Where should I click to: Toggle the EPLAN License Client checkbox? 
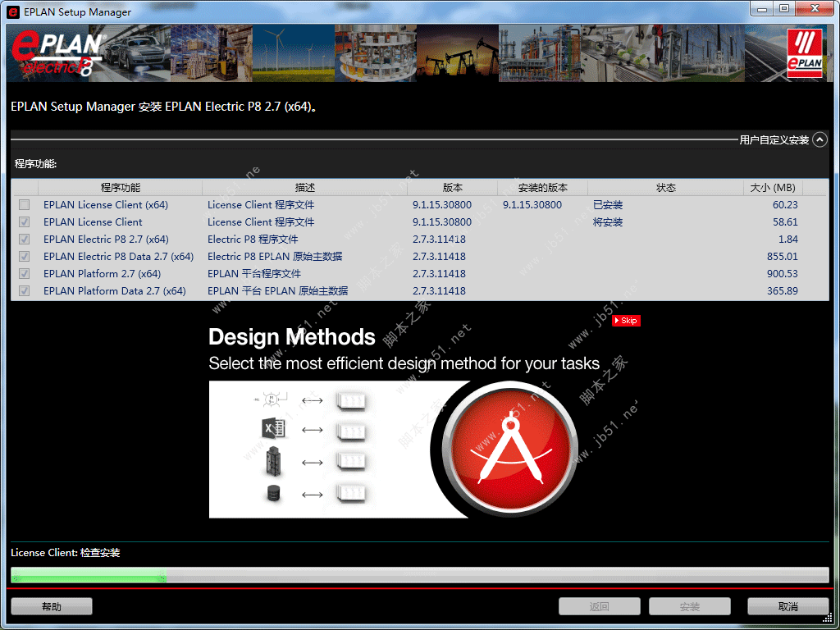point(24,221)
